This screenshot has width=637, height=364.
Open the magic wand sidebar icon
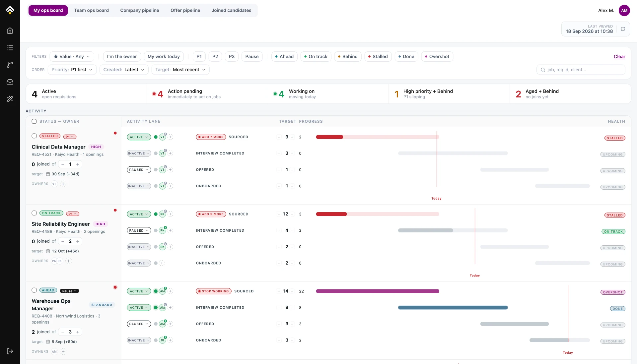(10, 99)
